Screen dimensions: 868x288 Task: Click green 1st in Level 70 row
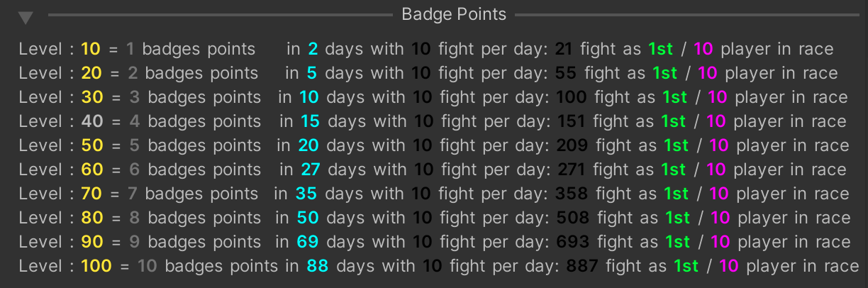coord(677,194)
